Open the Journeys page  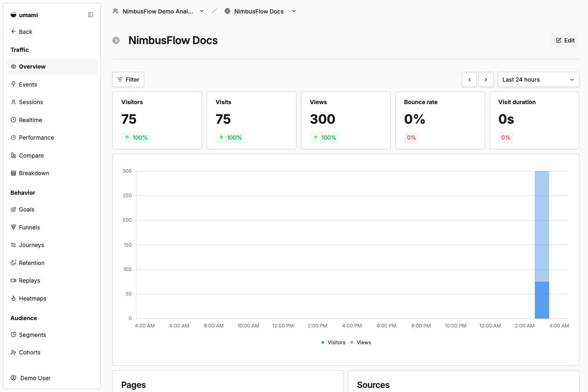(x=52, y=245)
